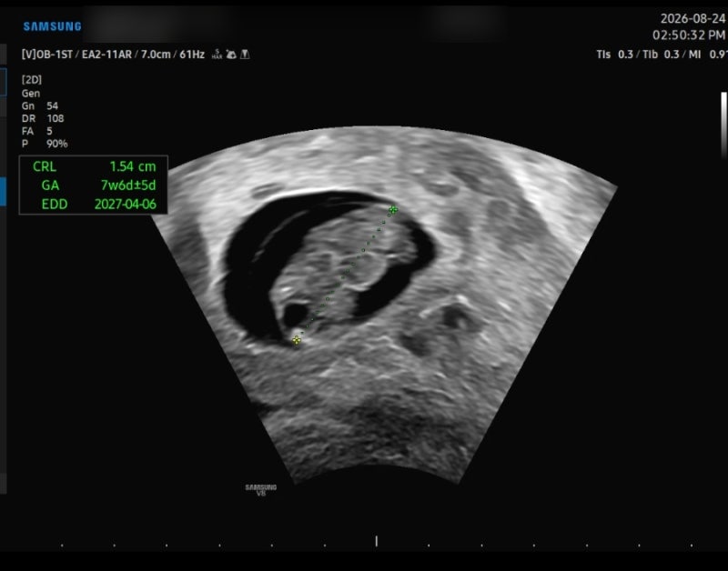Click the S-HAR harmonic indicator icon

[217, 55]
